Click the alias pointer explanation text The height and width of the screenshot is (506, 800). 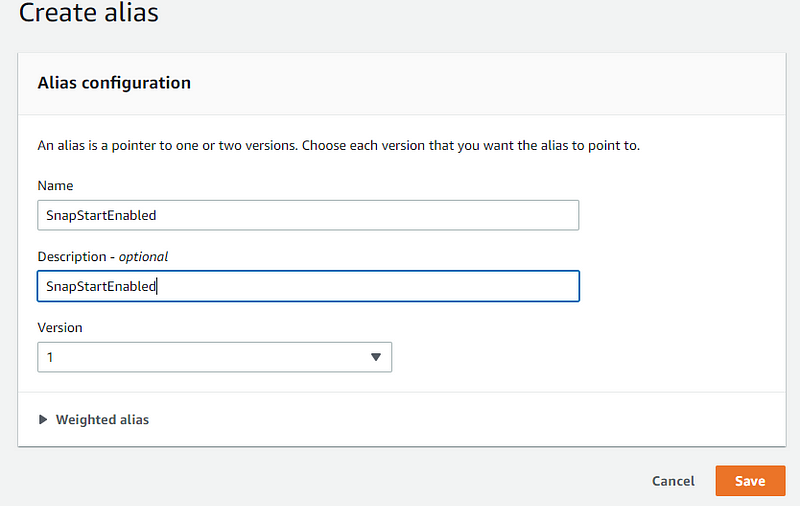(338, 145)
